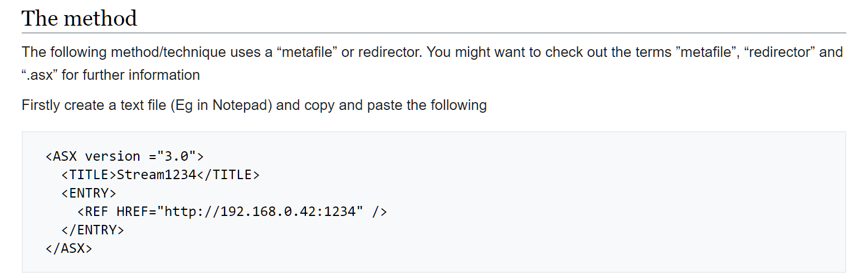Viewport: 868px width, 274px height.
Task: Click the opening <ENTRY> tag line
Action: (x=89, y=193)
